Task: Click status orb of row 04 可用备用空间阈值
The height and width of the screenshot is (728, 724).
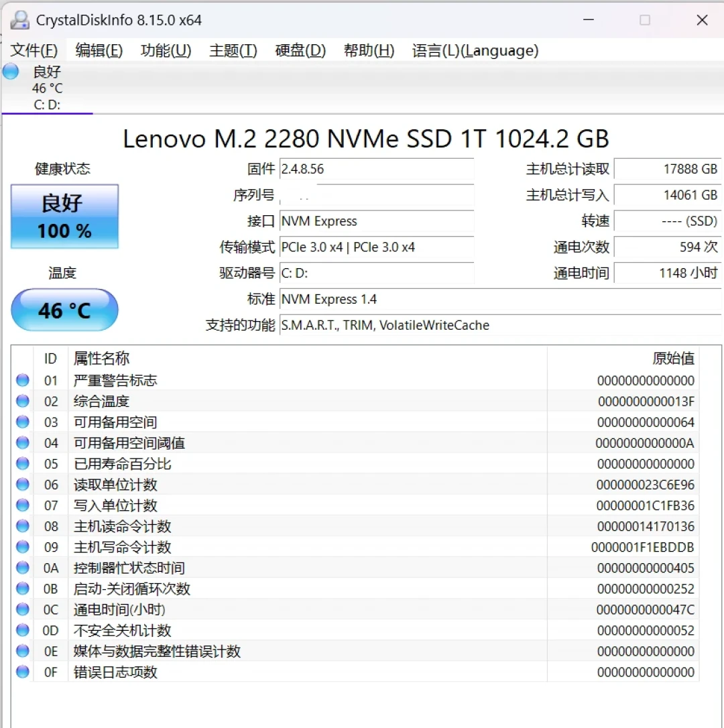Action: (x=22, y=443)
